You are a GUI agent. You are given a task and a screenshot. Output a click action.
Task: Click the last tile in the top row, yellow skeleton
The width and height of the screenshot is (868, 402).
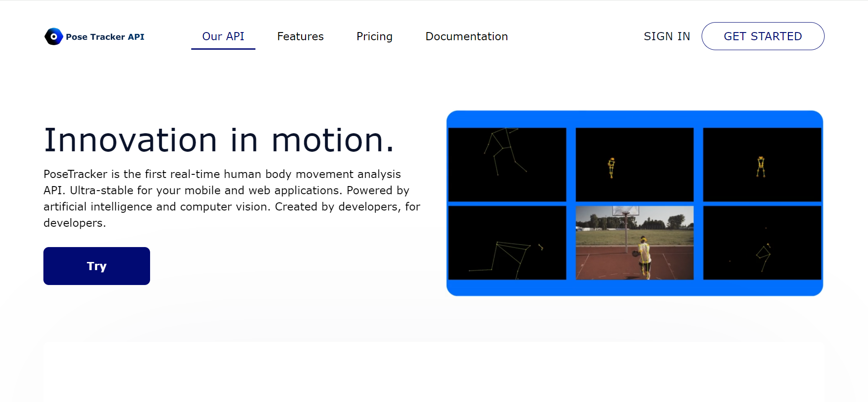(x=762, y=164)
